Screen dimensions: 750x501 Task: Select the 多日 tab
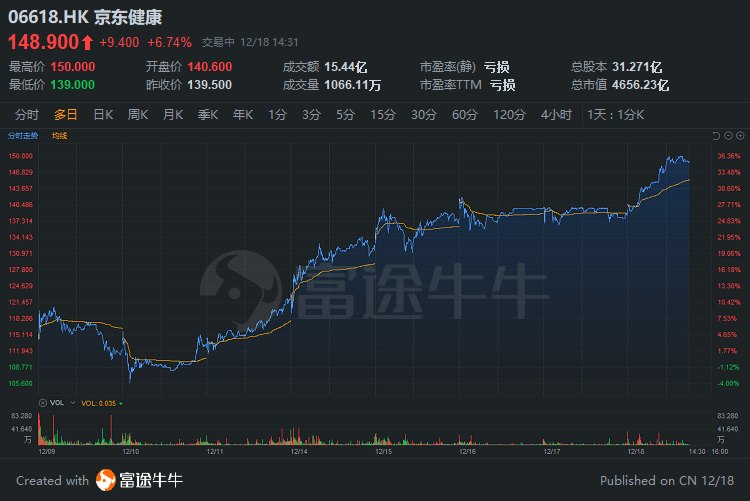[66, 115]
